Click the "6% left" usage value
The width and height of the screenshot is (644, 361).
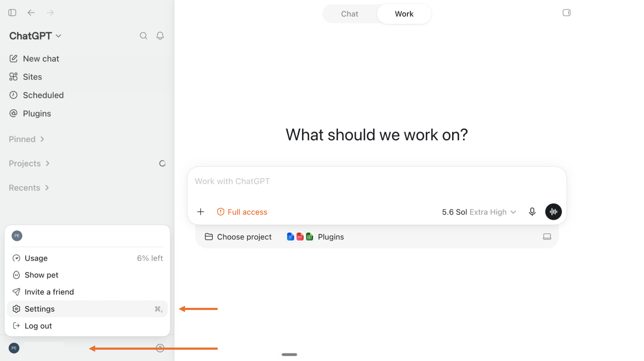pyautogui.click(x=150, y=258)
